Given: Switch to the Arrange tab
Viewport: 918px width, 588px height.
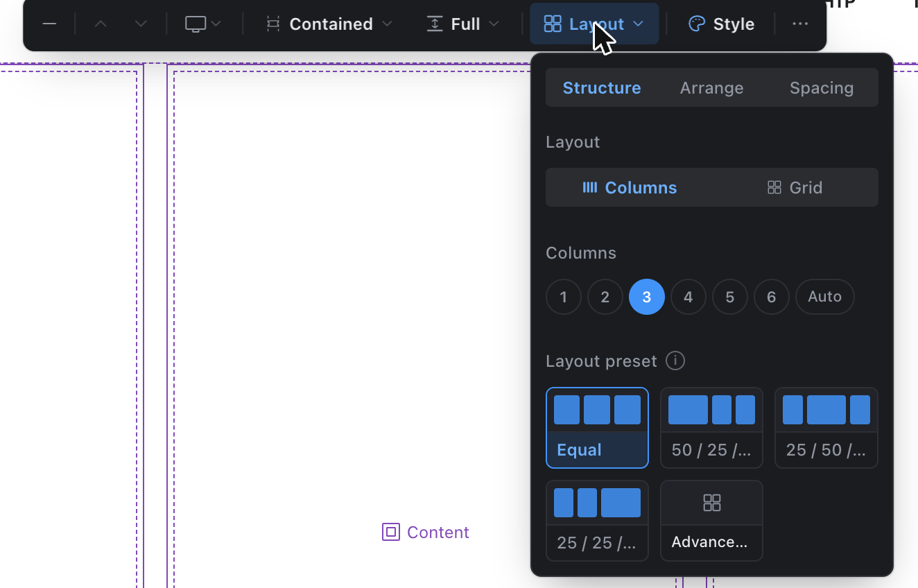Looking at the screenshot, I should 711,88.
